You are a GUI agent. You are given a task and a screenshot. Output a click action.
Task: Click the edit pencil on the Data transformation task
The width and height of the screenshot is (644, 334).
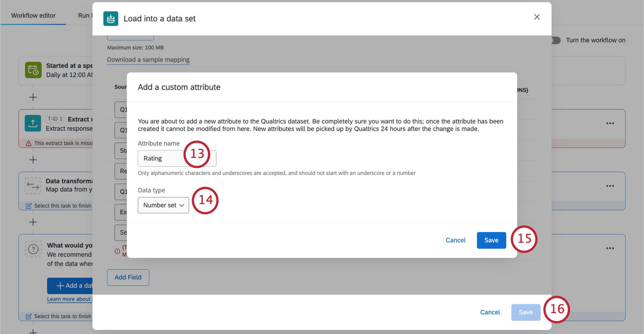click(29, 206)
